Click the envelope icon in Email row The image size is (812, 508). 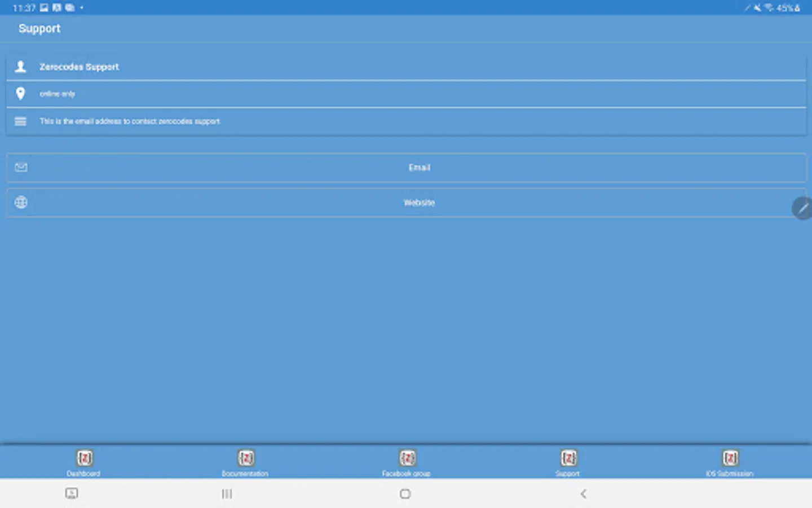click(21, 168)
